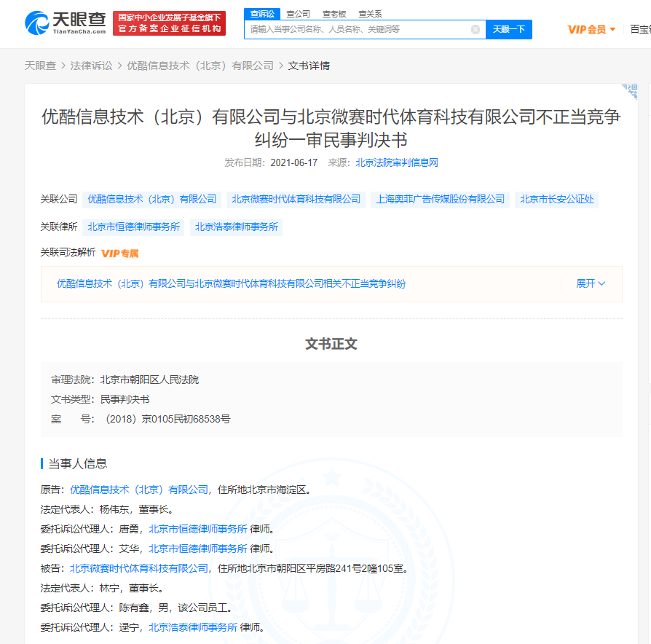
Task: Open related law firm tag 北京浩泰律师事务所
Action: 236,227
